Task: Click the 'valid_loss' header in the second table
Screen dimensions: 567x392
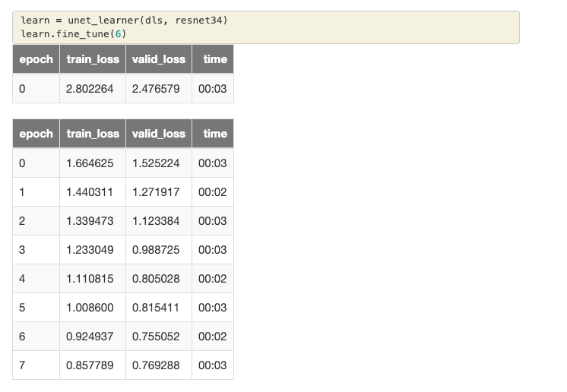Action: [x=159, y=134]
